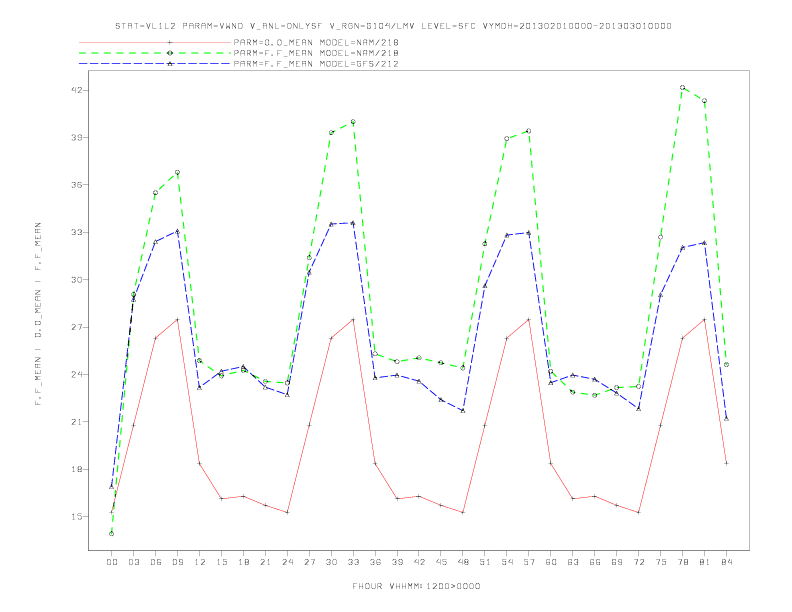Viewport: 792px width, 612px height.
Task: Click the red solid legend line sample
Action: (x=155, y=42)
